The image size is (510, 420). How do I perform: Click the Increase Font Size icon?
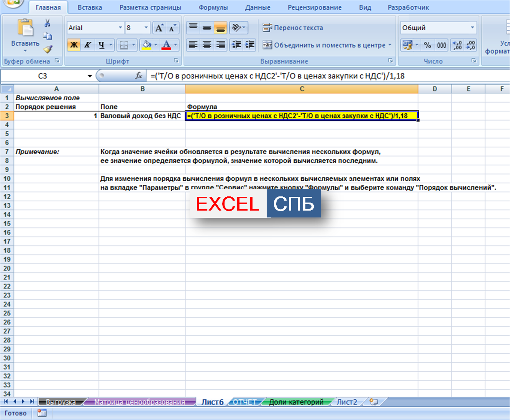159,28
